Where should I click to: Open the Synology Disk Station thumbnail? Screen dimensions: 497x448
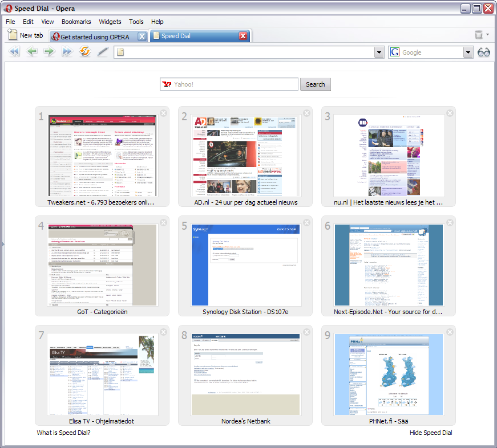[x=246, y=265]
